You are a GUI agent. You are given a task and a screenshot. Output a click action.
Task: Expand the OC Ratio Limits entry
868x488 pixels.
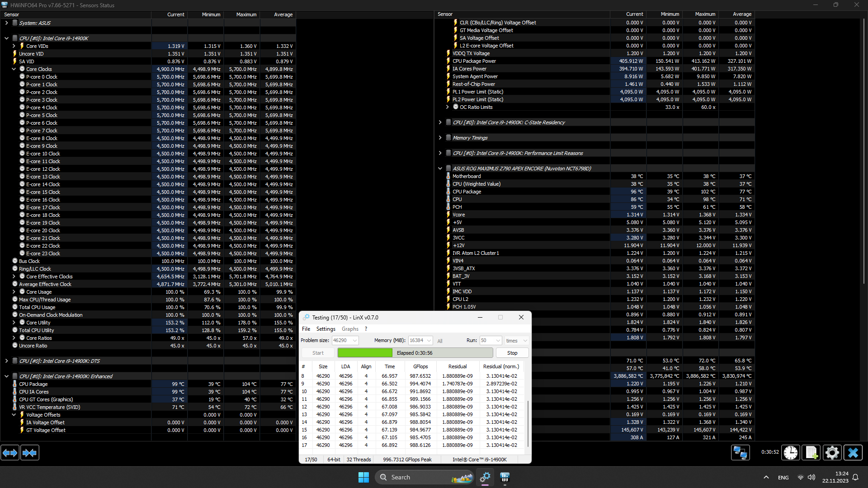[448, 107]
